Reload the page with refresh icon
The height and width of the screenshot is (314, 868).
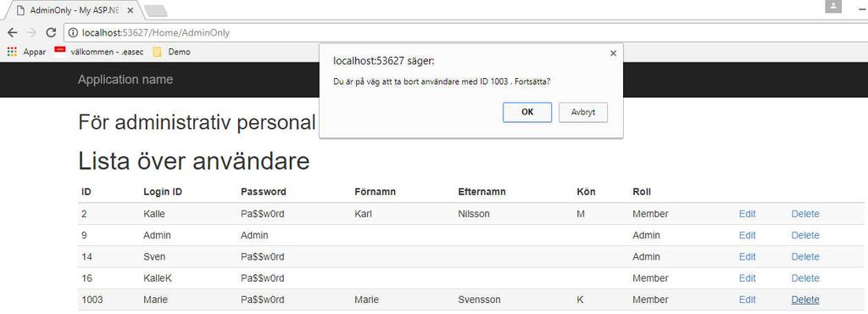pos(51,33)
